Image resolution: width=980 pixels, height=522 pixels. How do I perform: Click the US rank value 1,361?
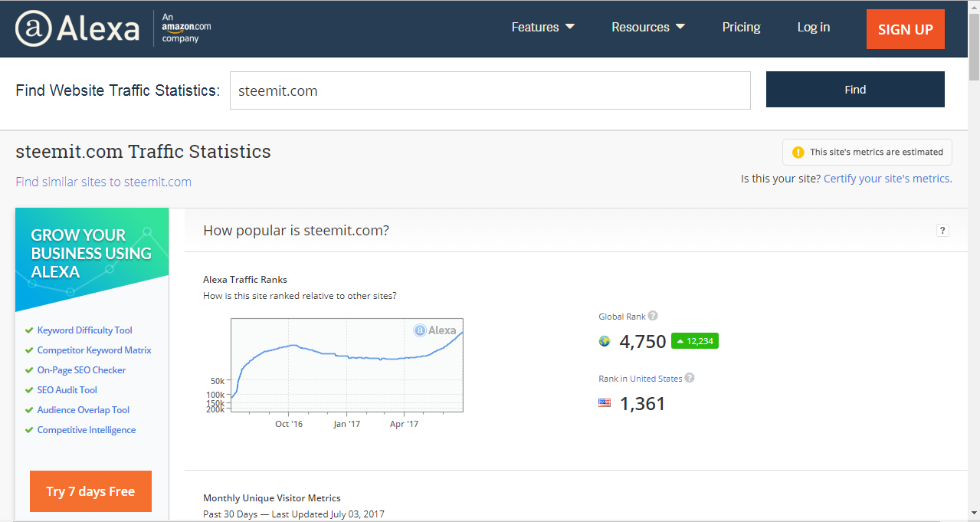pos(642,403)
